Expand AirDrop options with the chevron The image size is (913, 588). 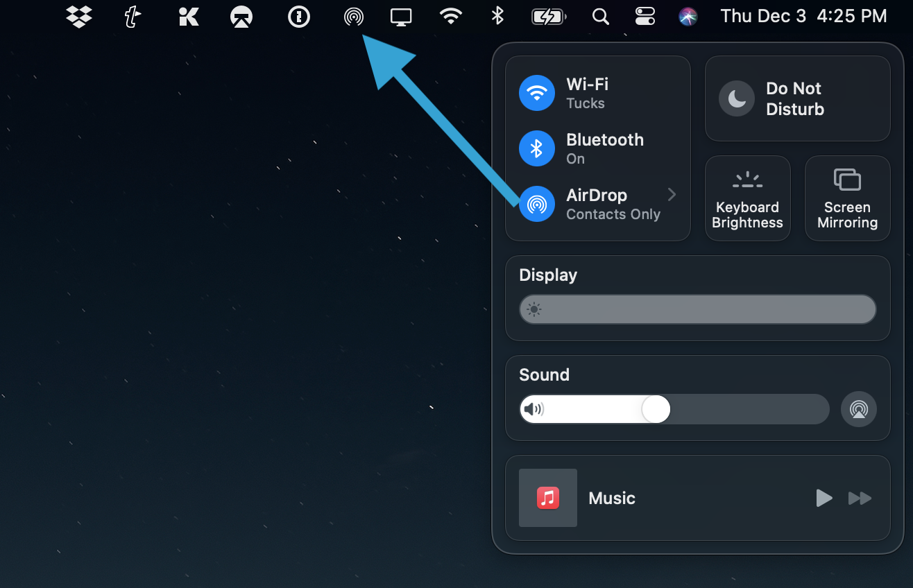(670, 195)
